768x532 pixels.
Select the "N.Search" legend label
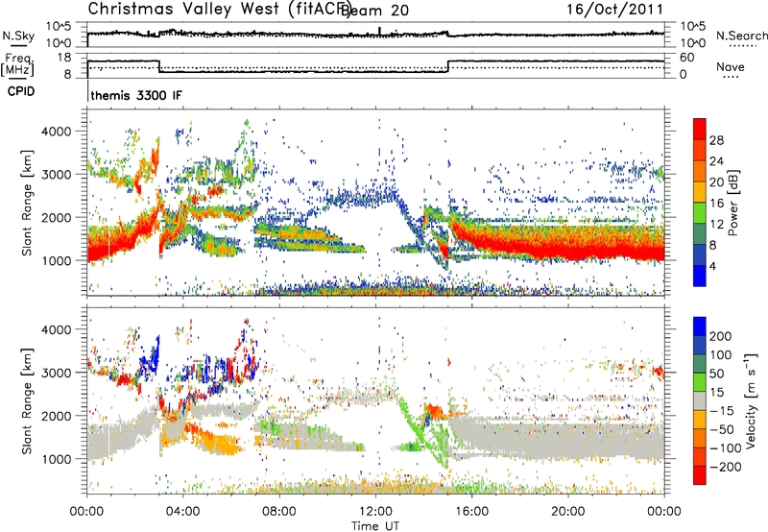pos(741,36)
